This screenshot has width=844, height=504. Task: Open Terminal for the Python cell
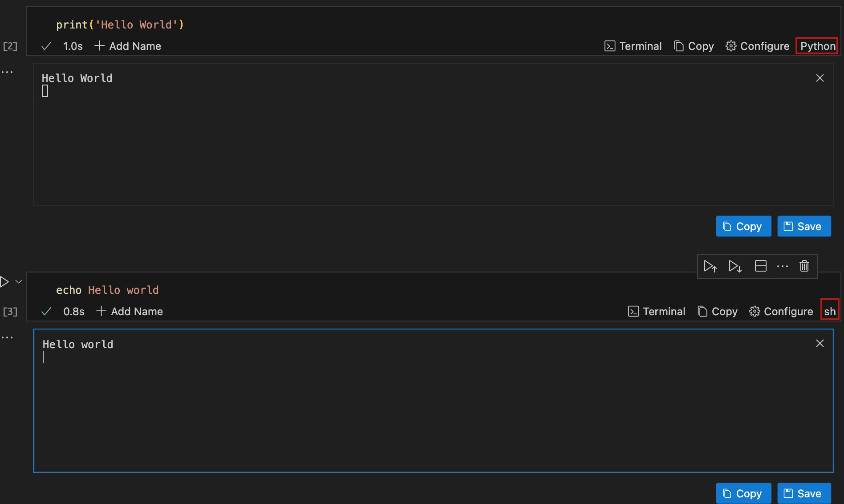633,46
